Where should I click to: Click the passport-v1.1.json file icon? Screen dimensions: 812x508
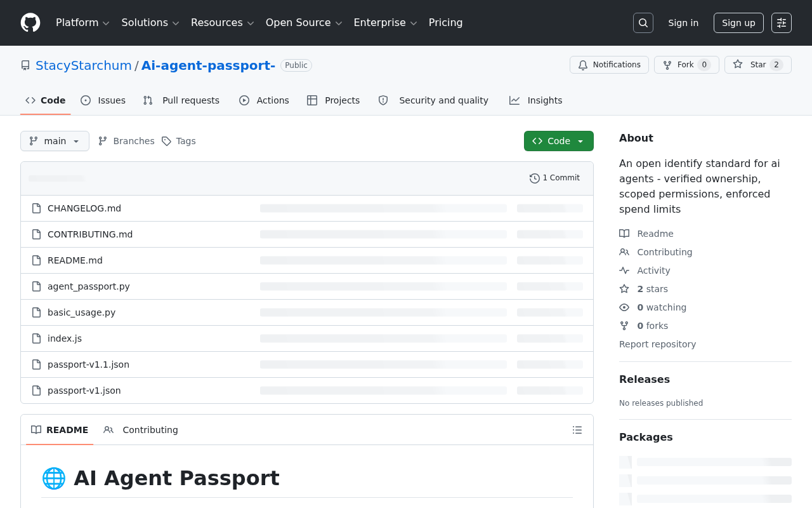click(37, 364)
